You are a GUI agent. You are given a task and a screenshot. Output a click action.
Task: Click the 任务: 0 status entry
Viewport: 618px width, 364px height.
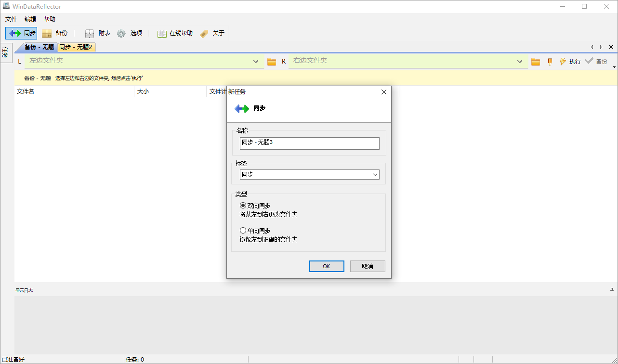[135, 360]
